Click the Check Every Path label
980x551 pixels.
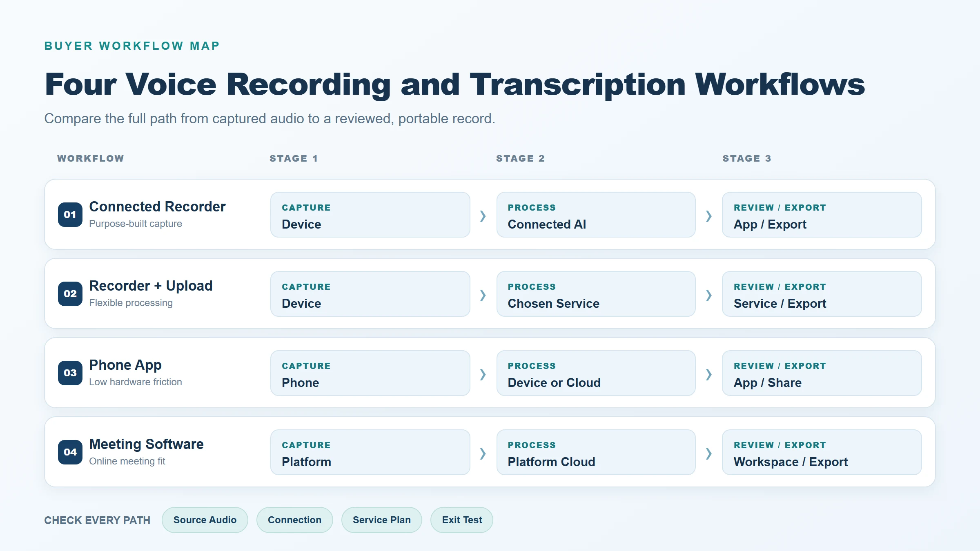97,520
